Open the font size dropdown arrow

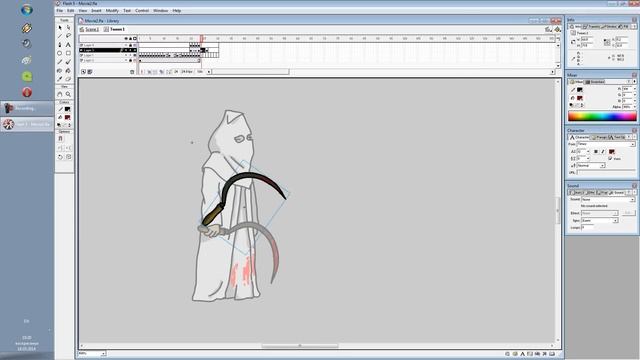pos(588,151)
